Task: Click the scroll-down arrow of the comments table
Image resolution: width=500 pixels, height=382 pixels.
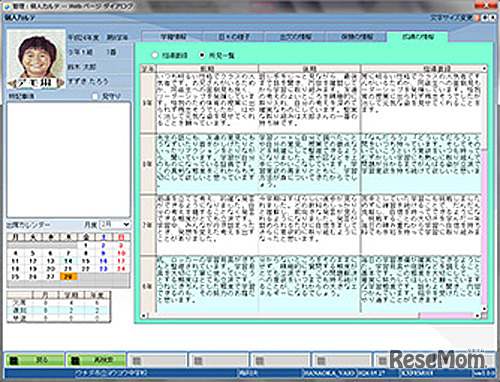Action: pyautogui.click(x=484, y=310)
